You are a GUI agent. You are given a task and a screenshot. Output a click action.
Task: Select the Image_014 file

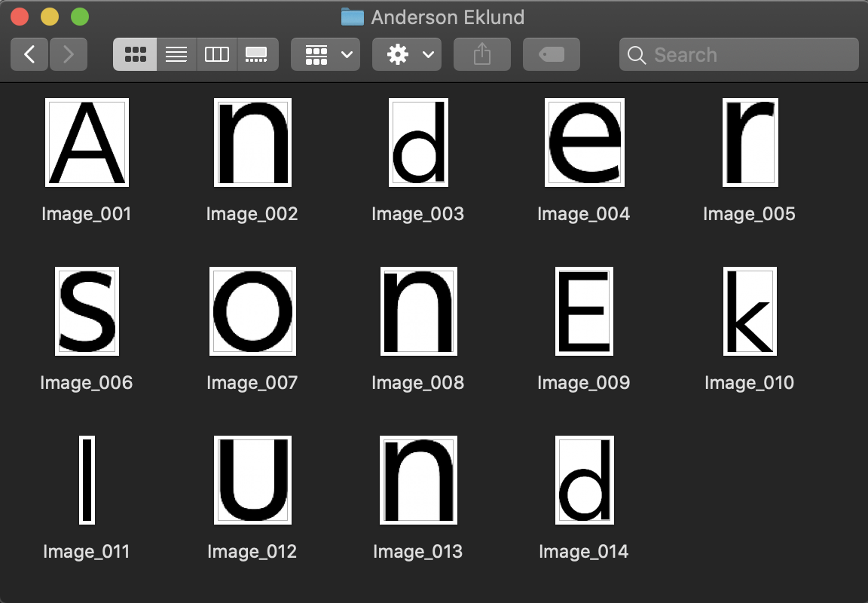click(584, 480)
